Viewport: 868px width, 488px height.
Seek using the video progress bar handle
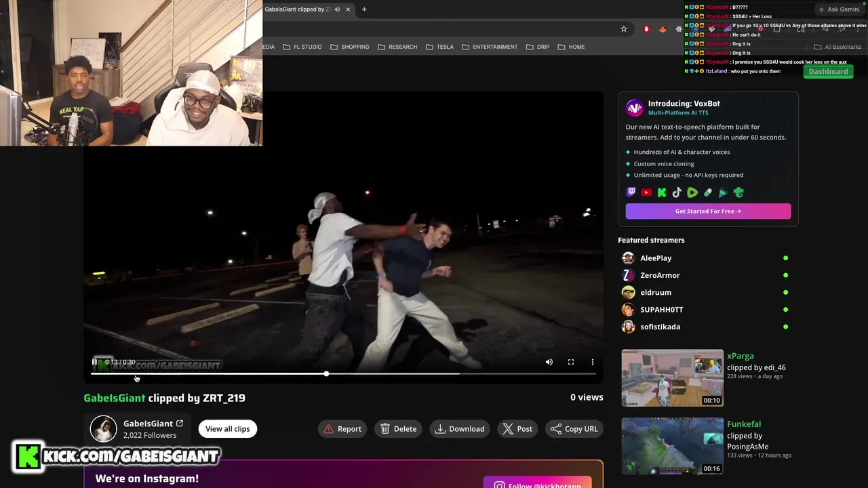(x=326, y=373)
